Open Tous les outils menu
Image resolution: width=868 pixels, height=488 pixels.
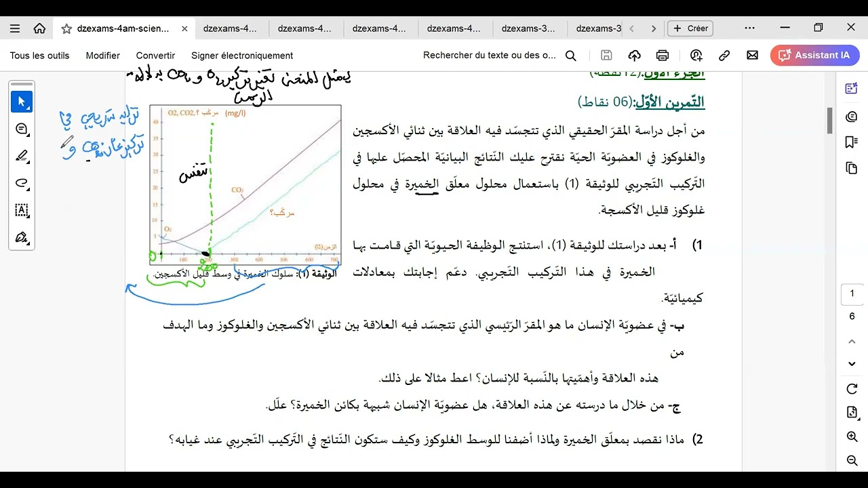click(39, 56)
